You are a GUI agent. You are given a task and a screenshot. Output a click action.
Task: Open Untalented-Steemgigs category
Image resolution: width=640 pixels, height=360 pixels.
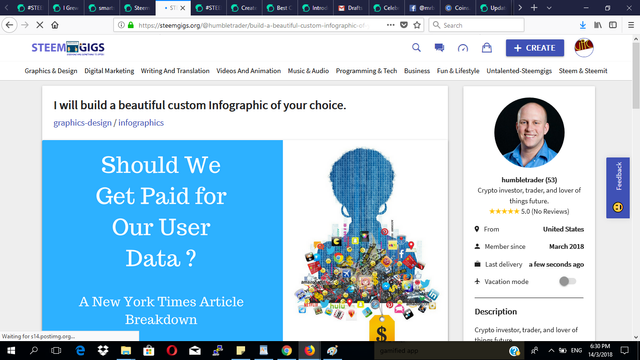(x=519, y=71)
